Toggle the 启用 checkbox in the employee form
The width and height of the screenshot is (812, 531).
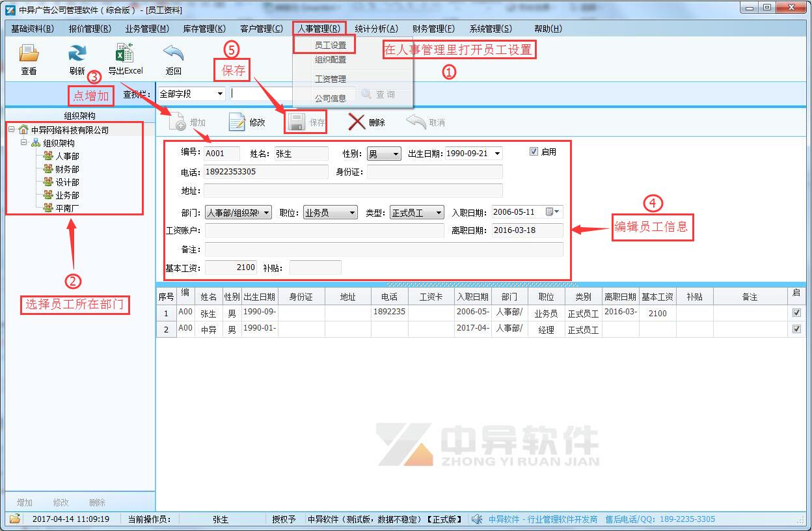pyautogui.click(x=534, y=152)
